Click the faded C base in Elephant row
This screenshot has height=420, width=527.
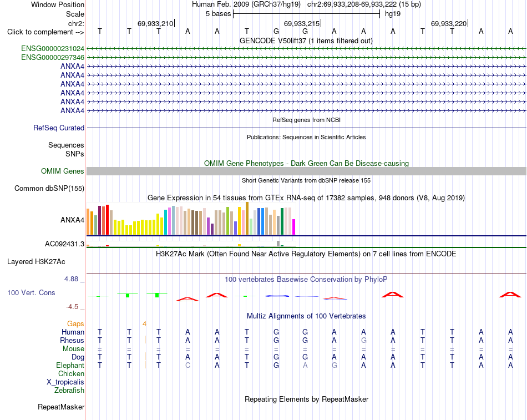click(188, 365)
